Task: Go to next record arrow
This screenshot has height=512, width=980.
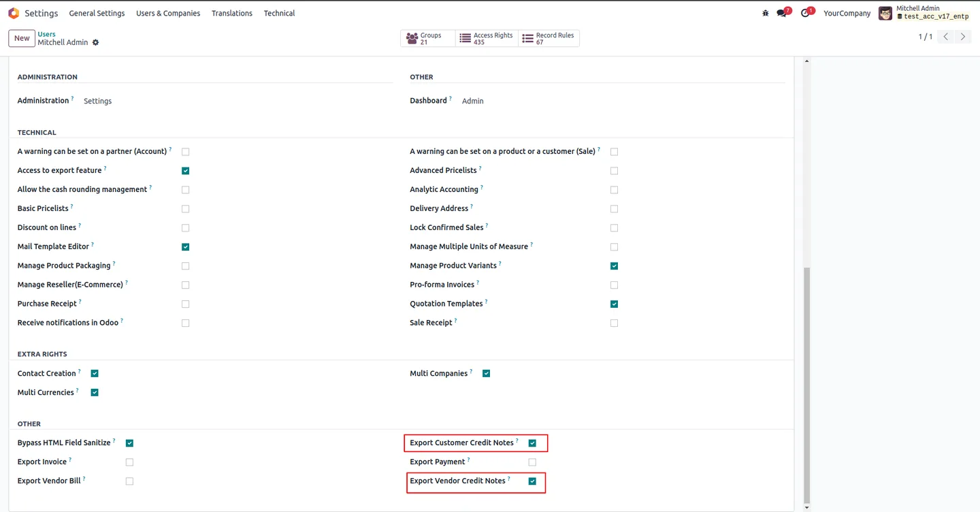Action: pyautogui.click(x=962, y=37)
